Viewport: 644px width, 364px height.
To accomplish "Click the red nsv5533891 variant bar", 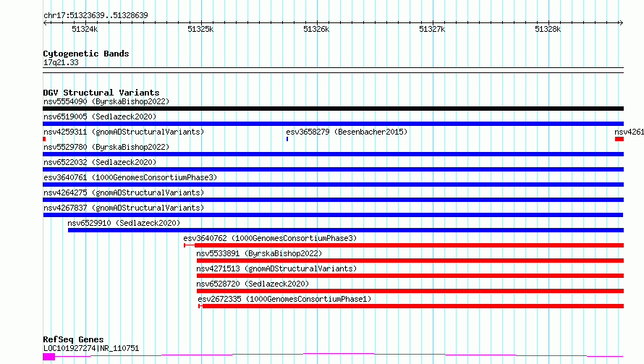I will pos(410,261).
